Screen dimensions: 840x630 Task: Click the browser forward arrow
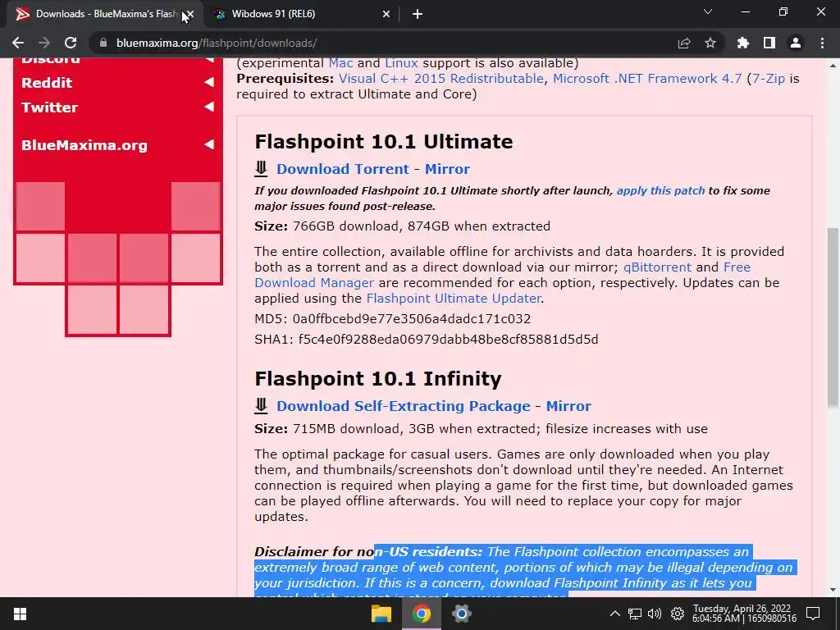click(x=44, y=43)
